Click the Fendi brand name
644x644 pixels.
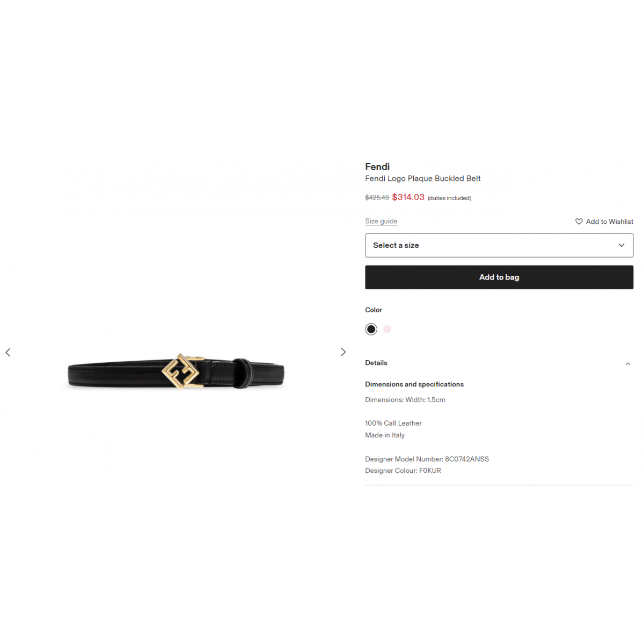coord(377,167)
